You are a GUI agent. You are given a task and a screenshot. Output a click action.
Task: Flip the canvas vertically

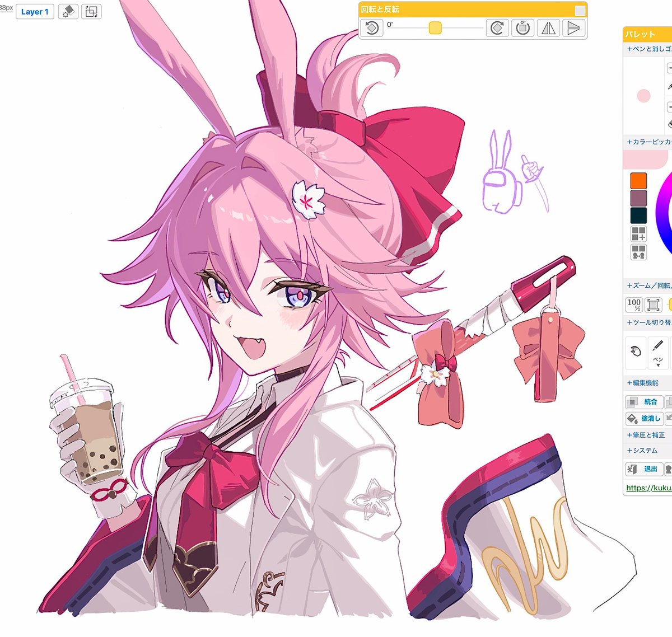pyautogui.click(x=573, y=28)
